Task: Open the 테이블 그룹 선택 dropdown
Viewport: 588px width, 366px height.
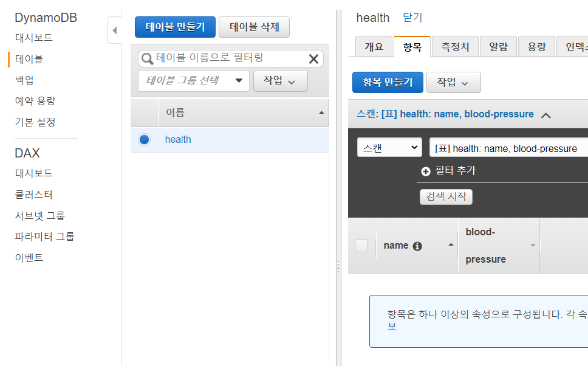Action: [194, 81]
